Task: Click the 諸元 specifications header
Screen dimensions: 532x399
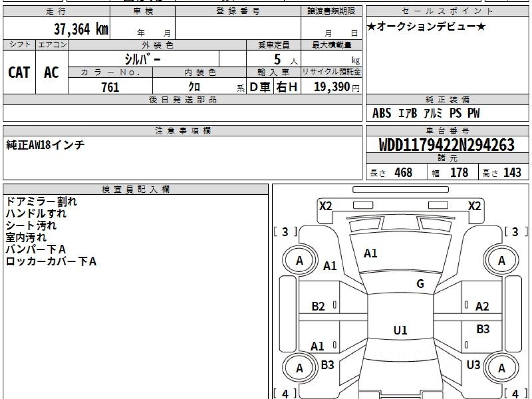Action: 448,158
